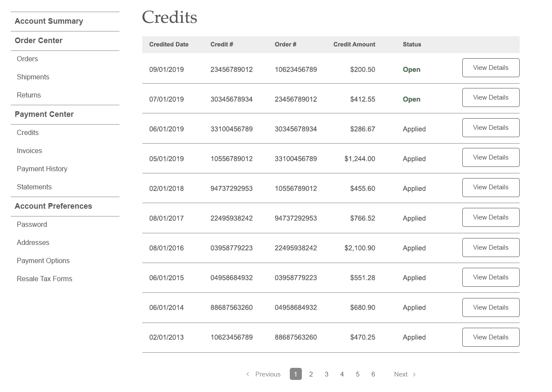Go to Orders in the sidebar
This screenshot has height=392, width=552.
click(x=27, y=59)
